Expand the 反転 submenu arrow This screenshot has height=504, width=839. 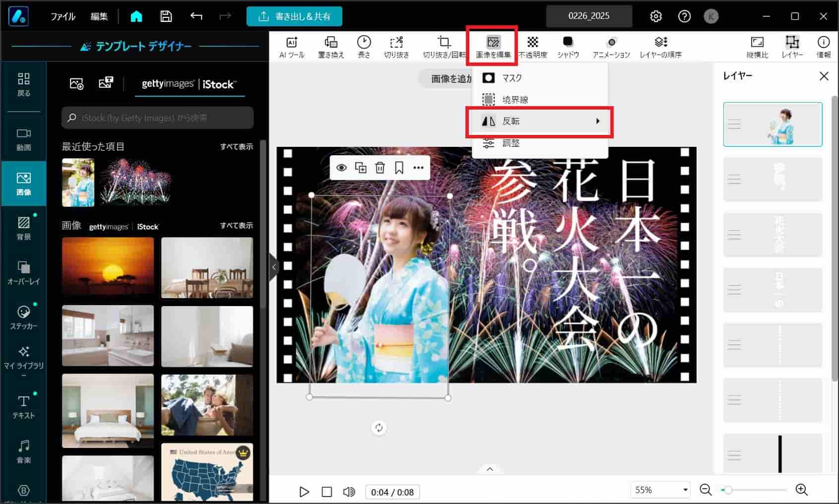(x=598, y=121)
